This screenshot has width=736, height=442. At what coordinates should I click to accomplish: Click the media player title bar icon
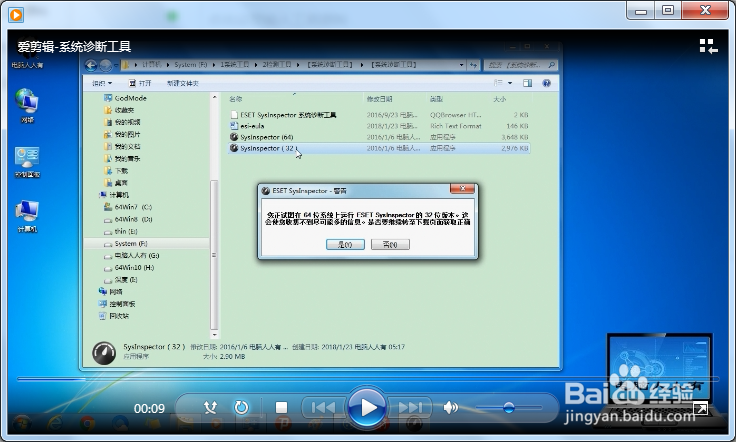pos(15,15)
